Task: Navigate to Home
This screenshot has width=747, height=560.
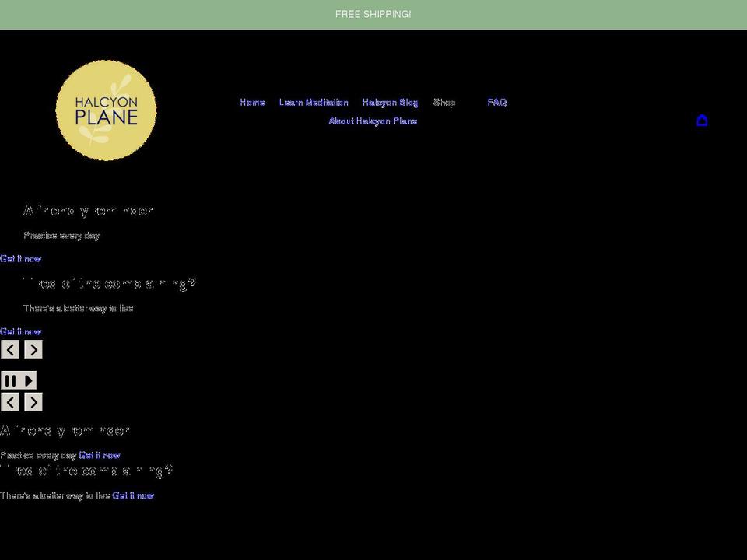Action: (x=252, y=102)
